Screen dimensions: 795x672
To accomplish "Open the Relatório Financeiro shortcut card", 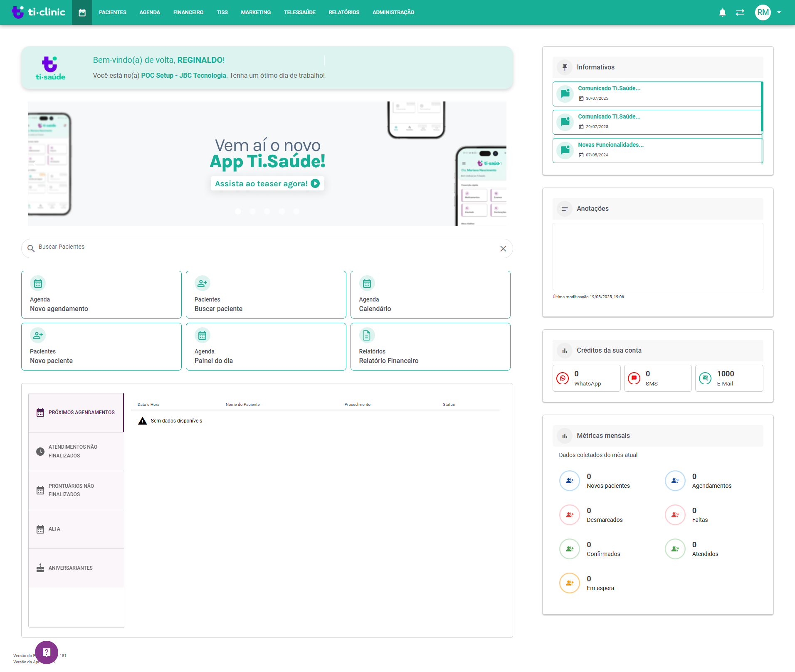I will click(430, 347).
